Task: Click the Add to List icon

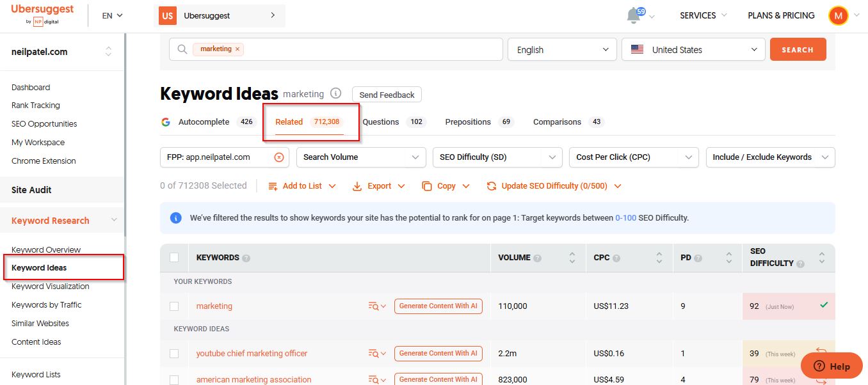Action: [273, 186]
